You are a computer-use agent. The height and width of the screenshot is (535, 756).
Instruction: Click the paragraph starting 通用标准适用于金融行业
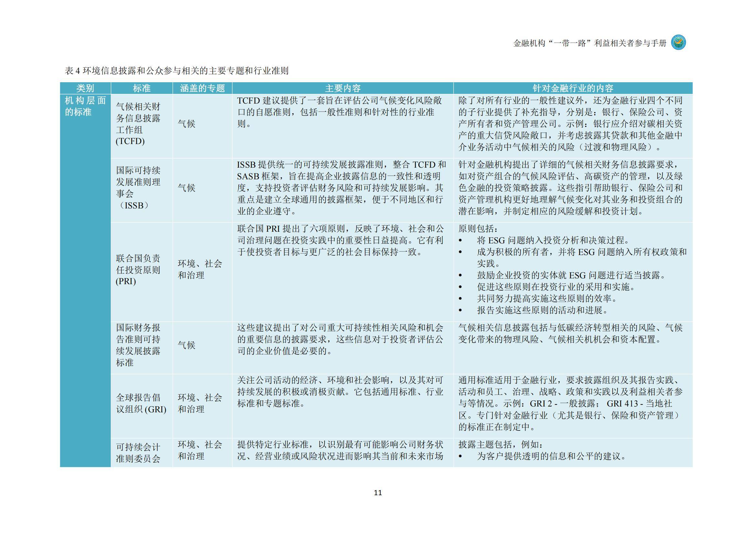[571, 404]
